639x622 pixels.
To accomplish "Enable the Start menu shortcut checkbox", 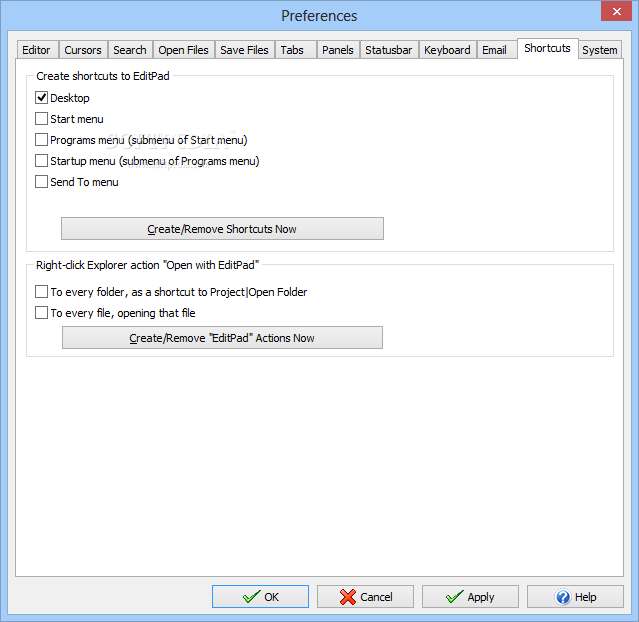I will pos(41,119).
